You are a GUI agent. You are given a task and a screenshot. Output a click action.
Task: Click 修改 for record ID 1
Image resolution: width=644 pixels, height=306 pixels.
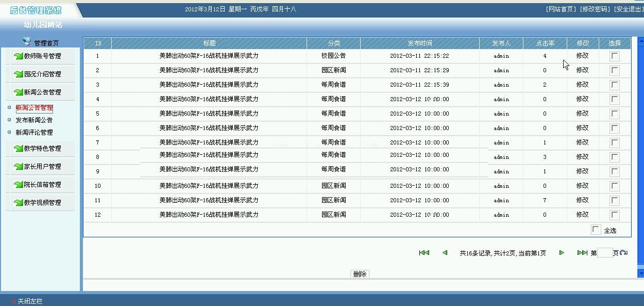coord(582,56)
